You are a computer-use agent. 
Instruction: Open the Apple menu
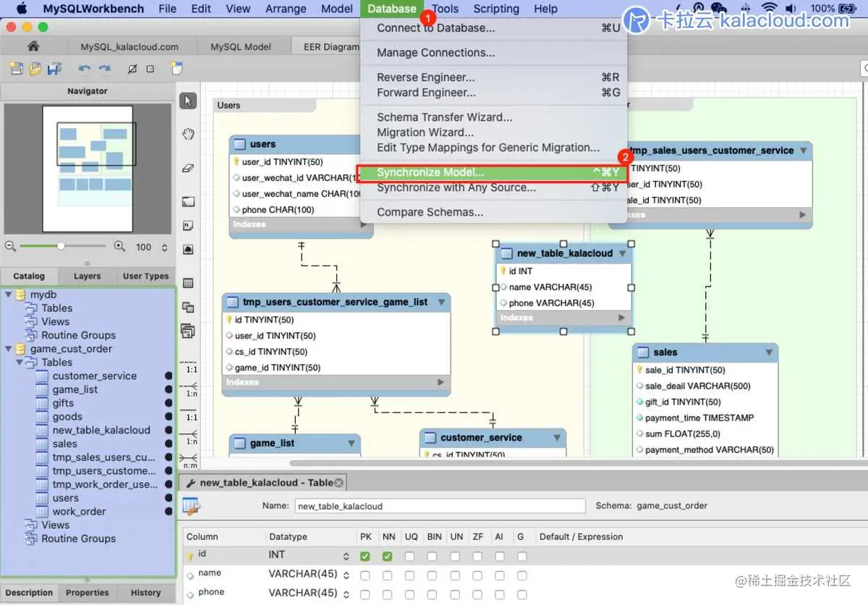(20, 9)
